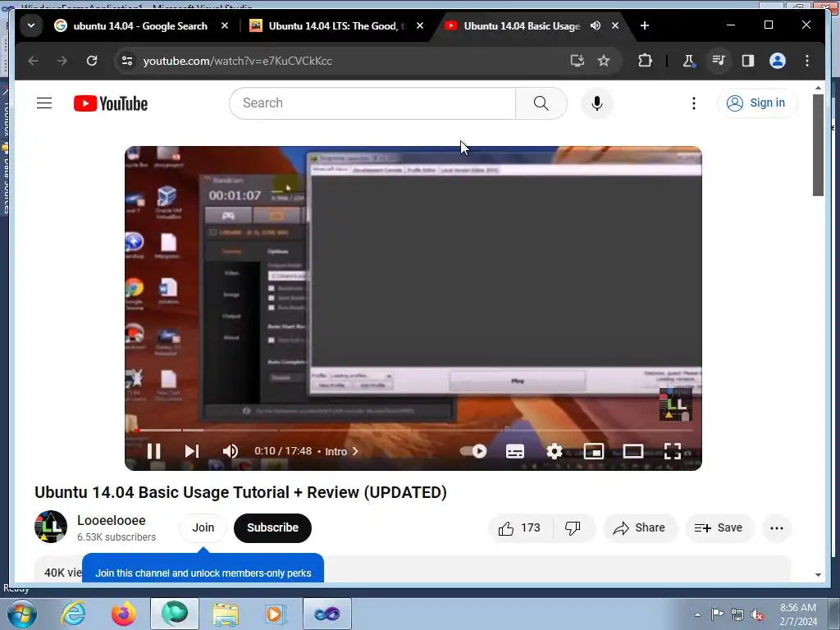Close the Ubuntu 14.04 LTS tab
This screenshot has width=840, height=630.
pyautogui.click(x=420, y=25)
